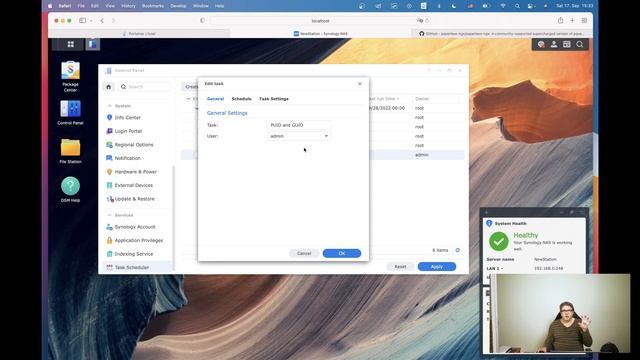Show Safari tab overview icon
640x360 pixels.
[584, 20]
